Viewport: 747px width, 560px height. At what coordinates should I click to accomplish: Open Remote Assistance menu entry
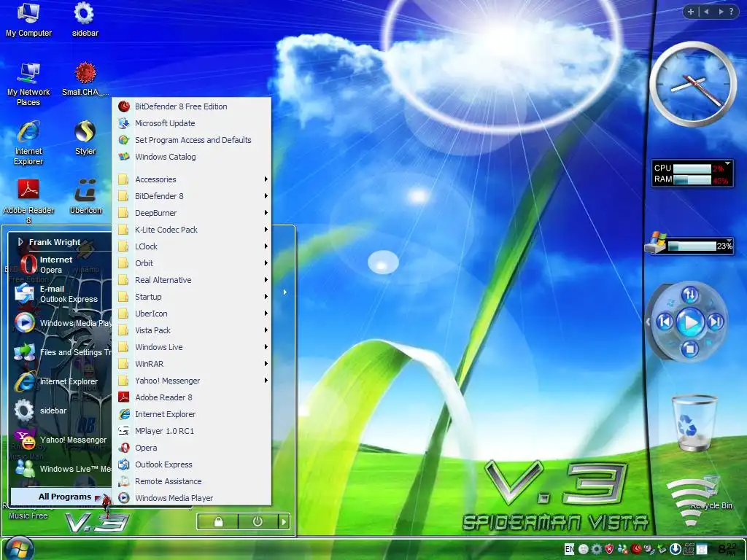point(193,481)
